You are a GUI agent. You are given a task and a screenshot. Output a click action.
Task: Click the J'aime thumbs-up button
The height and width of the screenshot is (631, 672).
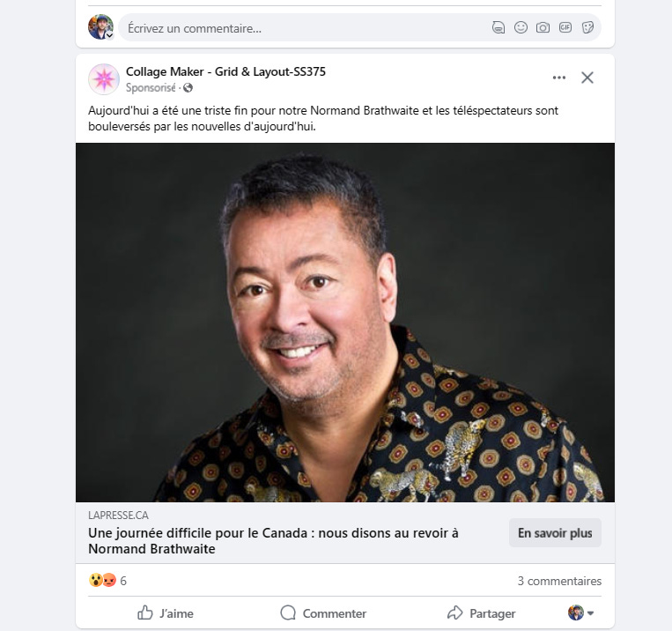coord(166,613)
